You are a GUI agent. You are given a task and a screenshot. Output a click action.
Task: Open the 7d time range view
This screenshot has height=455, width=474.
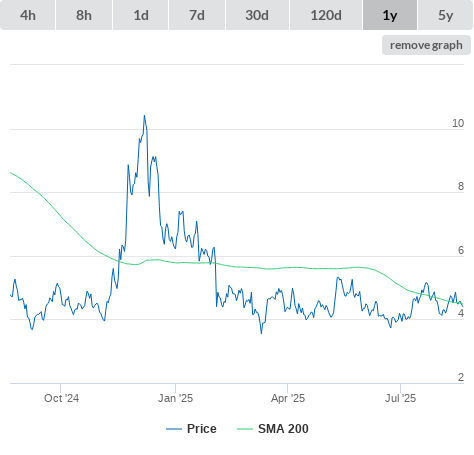197,15
